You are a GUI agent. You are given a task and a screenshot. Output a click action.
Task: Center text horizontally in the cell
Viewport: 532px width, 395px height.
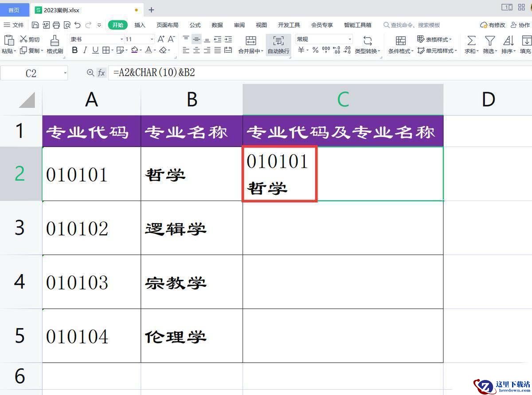coord(197,50)
